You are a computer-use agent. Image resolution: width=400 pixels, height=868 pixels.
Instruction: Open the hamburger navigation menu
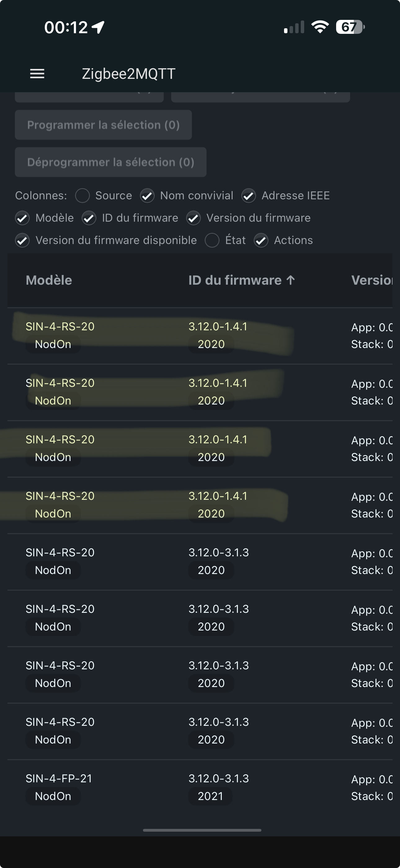point(37,74)
